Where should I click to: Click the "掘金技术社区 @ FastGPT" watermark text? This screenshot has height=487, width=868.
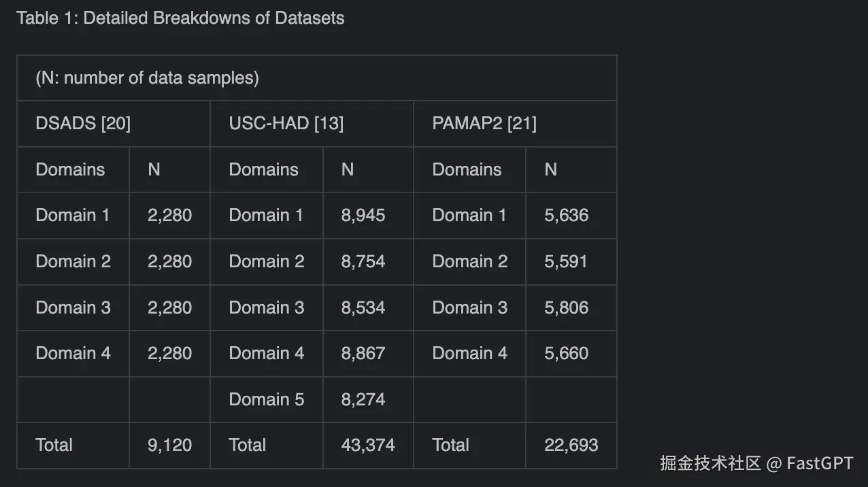(x=756, y=464)
